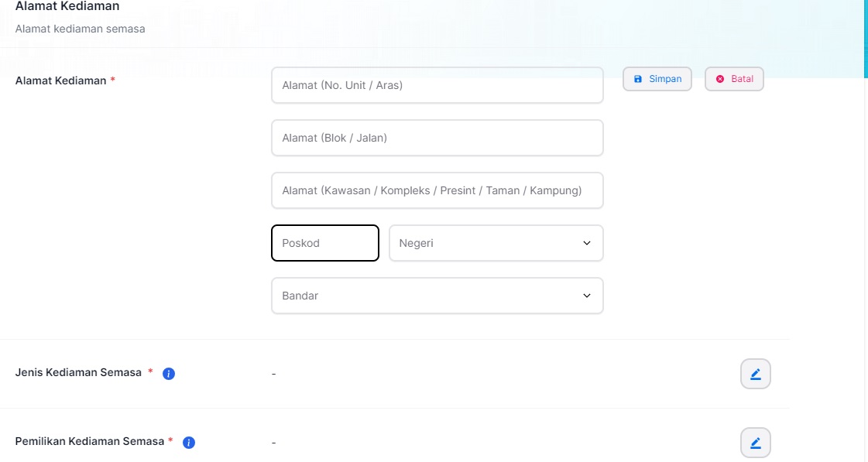Edit the Pemilikan Kediaman Semasa field
The image size is (868, 462).
click(x=756, y=443)
